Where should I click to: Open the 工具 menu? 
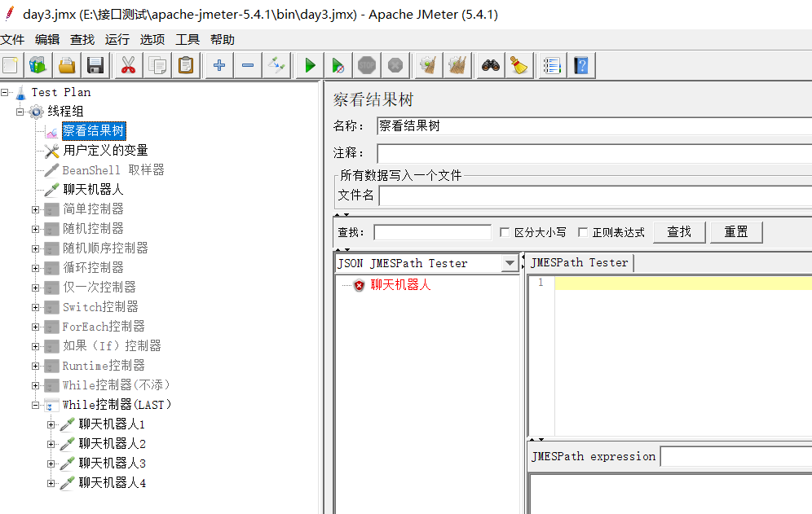[188, 40]
